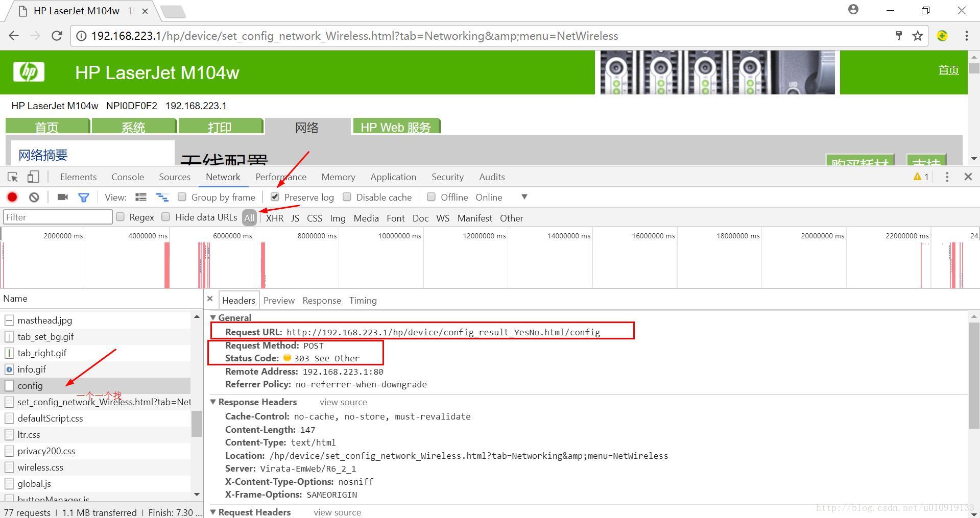
Task: Click view source beside Request Headers
Action: point(337,512)
